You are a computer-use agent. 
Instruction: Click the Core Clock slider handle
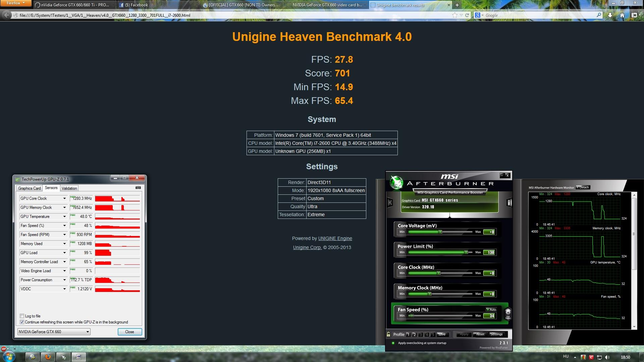(438, 273)
